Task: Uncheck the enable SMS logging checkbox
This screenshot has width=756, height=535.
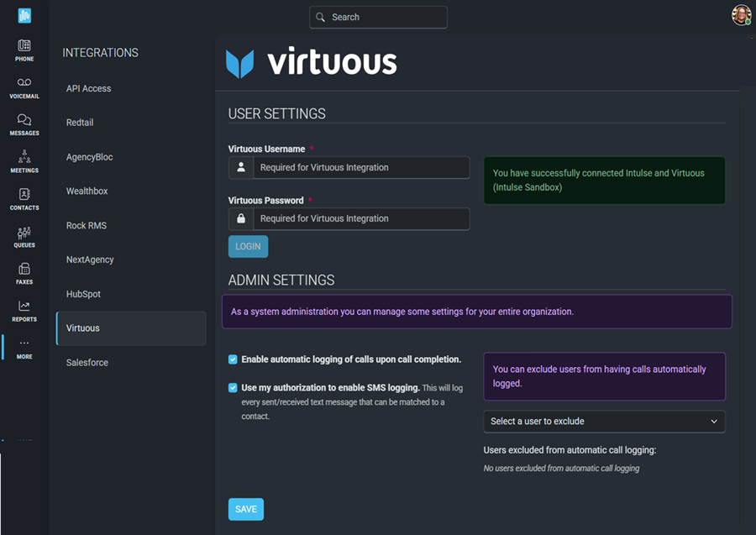Action: coord(233,388)
